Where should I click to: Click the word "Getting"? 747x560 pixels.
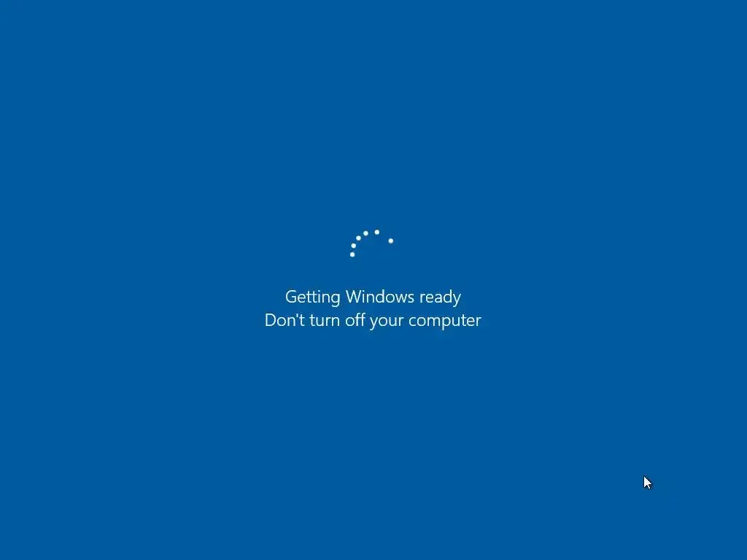[312, 297]
